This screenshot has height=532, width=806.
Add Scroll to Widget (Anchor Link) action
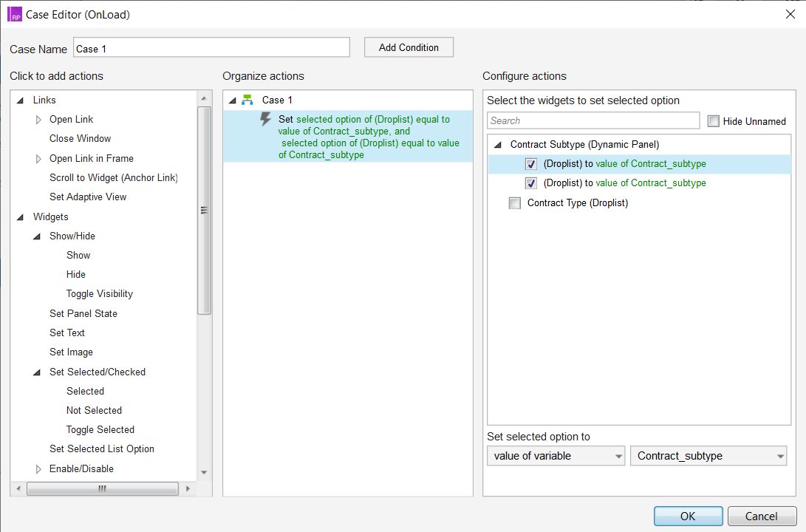114,177
